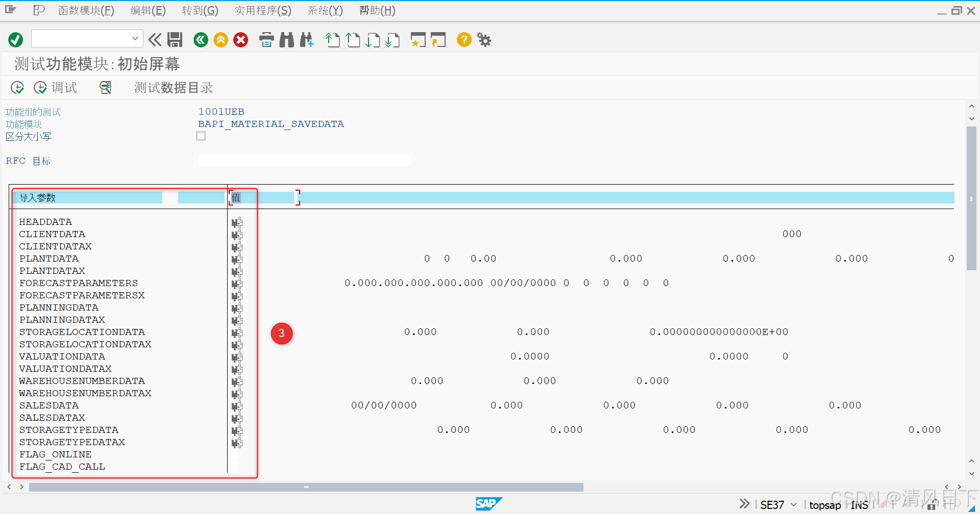Enable the 区分大小写 checkbox

pyautogui.click(x=201, y=136)
